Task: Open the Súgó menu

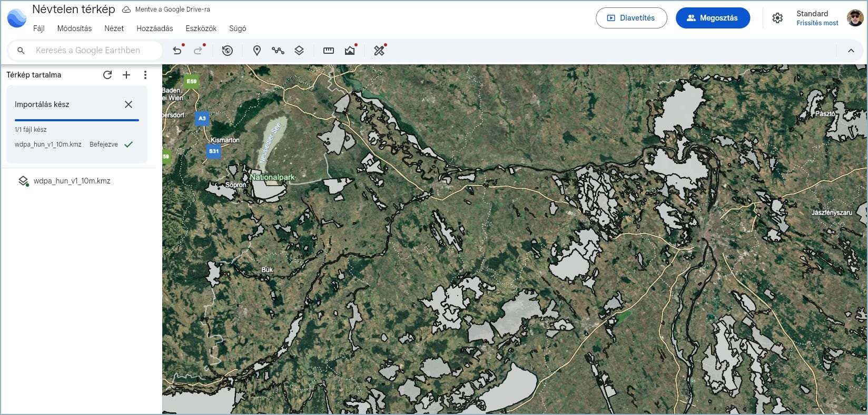Action: tap(238, 28)
